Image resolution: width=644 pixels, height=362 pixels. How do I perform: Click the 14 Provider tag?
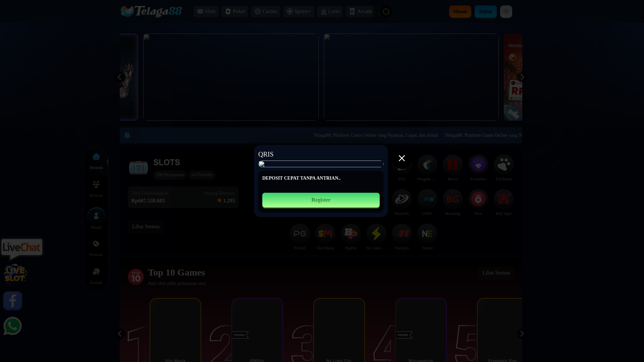tap(202, 175)
